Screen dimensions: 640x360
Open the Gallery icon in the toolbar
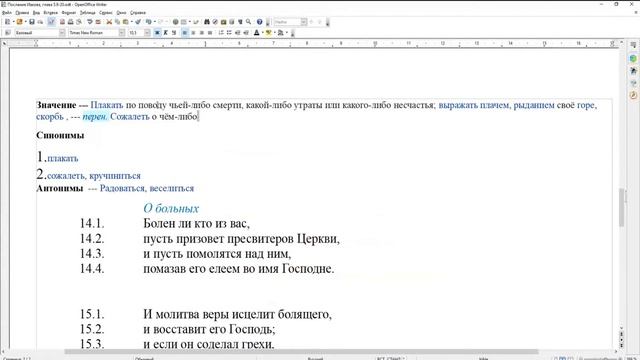coord(223,22)
